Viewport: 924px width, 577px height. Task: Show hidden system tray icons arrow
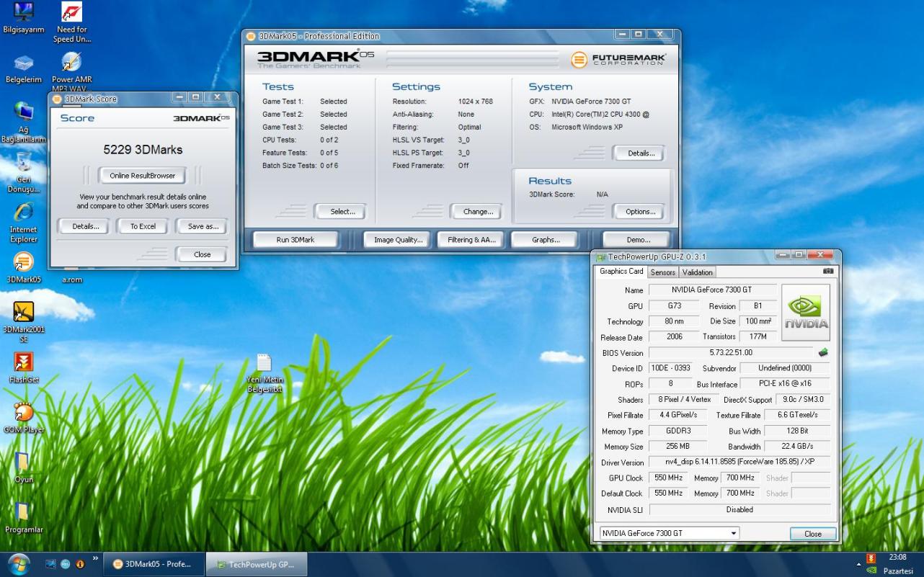[859, 564]
